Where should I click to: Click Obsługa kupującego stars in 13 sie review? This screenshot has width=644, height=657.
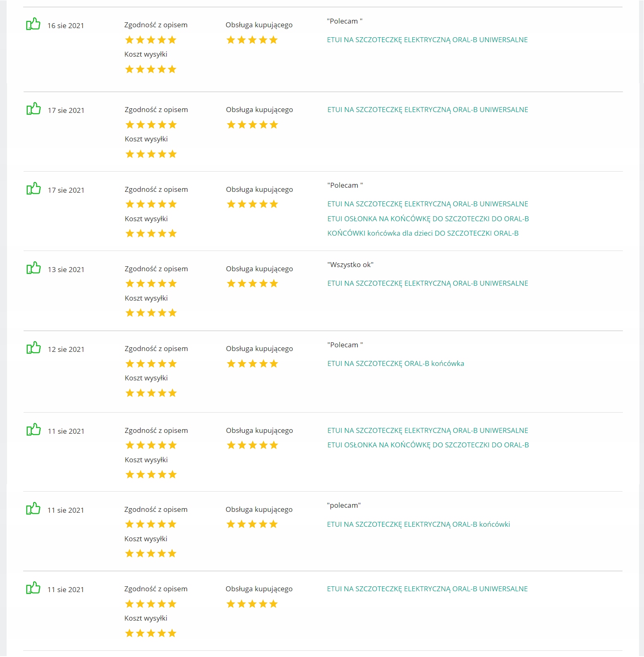coord(252,284)
